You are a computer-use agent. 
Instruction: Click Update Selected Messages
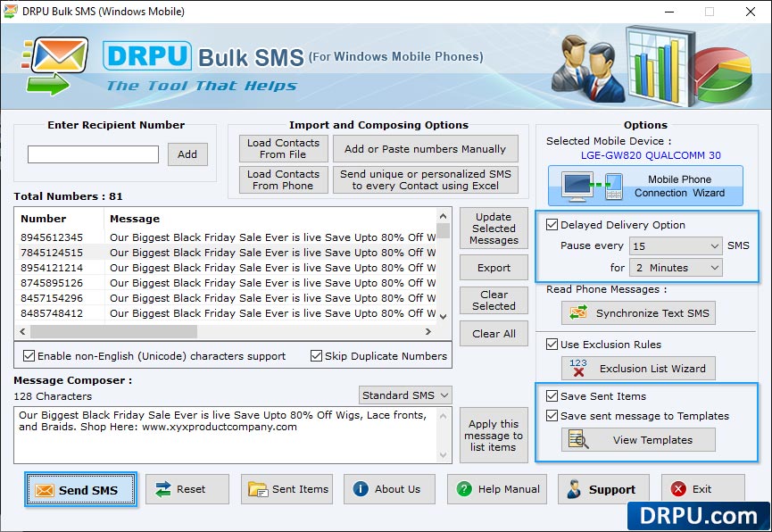point(494,229)
